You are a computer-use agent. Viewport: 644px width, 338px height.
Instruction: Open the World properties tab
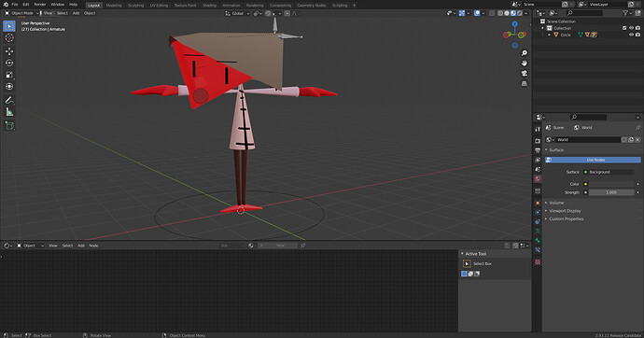point(538,179)
